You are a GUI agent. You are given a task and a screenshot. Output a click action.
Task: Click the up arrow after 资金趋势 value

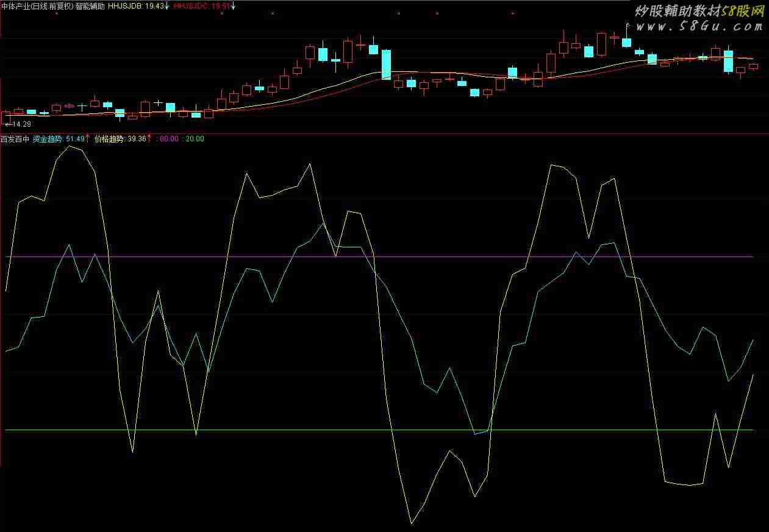[87, 139]
